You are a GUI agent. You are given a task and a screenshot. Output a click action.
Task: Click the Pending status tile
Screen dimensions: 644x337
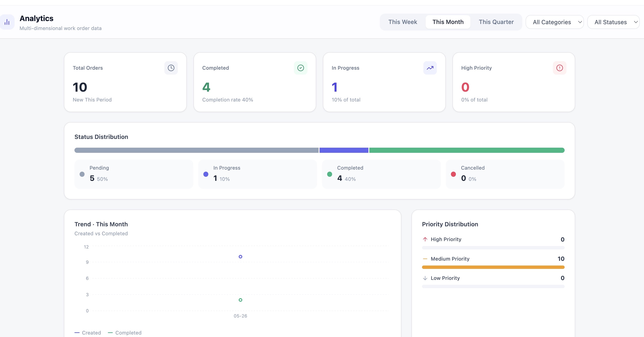[134, 174]
